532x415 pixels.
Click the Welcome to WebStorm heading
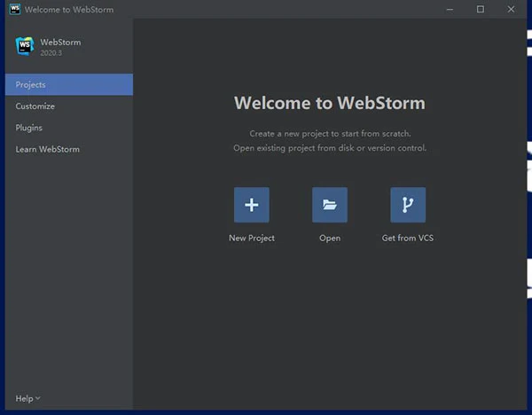330,103
